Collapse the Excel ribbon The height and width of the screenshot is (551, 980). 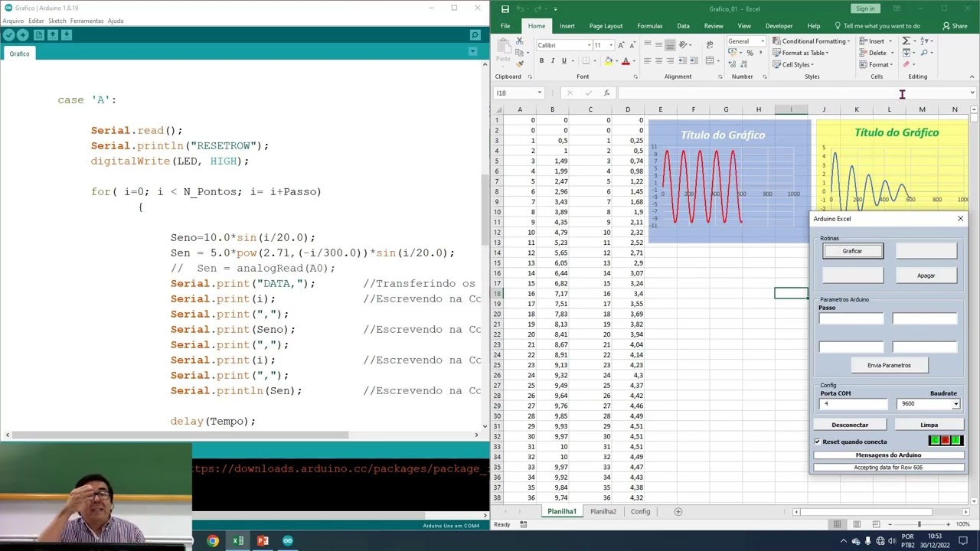click(972, 77)
